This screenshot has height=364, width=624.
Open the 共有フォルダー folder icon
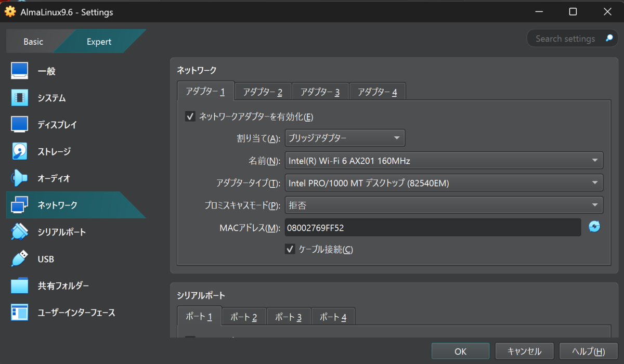[19, 285]
